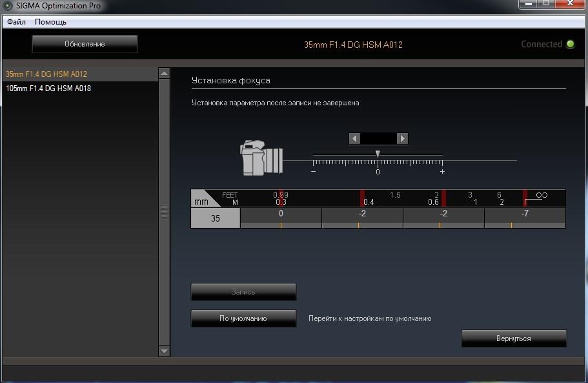588x383 pixels.
Task: Click the green Connected status indicator
Action: pos(571,45)
